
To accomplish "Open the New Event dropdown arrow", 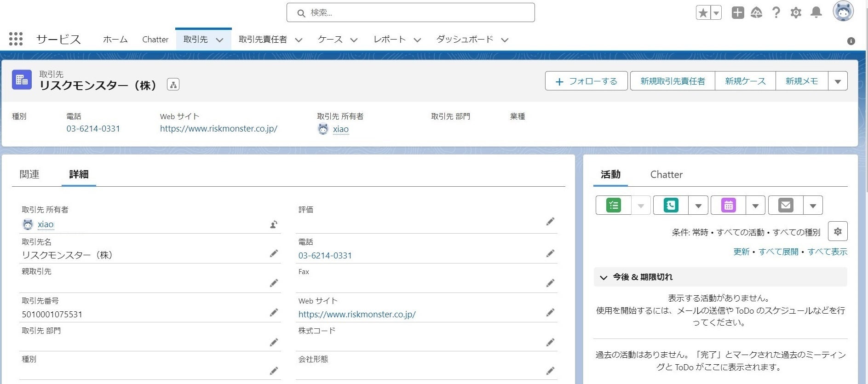I will point(755,206).
